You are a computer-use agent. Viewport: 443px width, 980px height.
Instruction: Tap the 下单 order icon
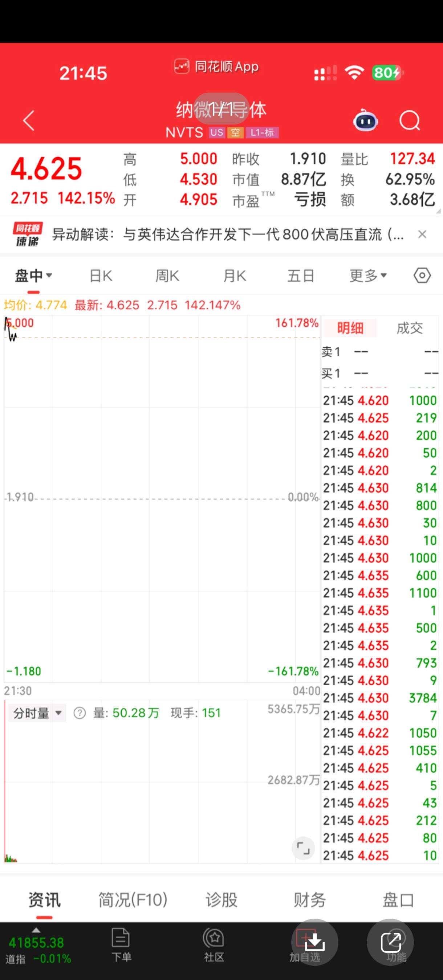121,945
